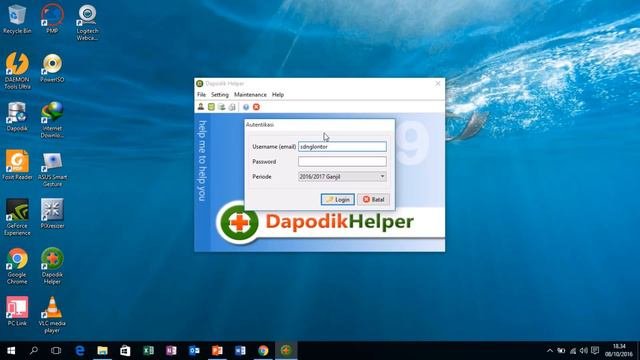640x360 pixels.
Task: Select the Google Chrome desktop icon
Action: [17, 266]
